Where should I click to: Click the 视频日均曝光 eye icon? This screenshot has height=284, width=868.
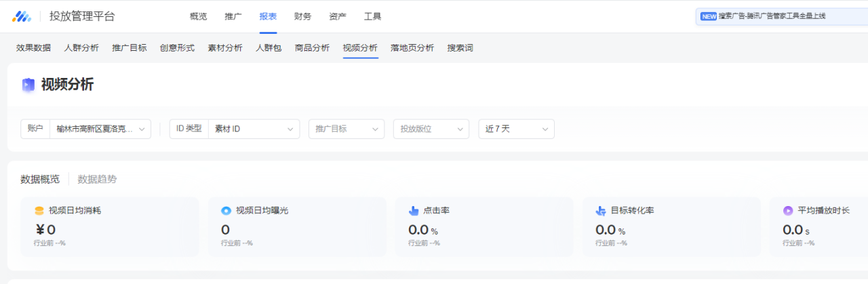226,211
